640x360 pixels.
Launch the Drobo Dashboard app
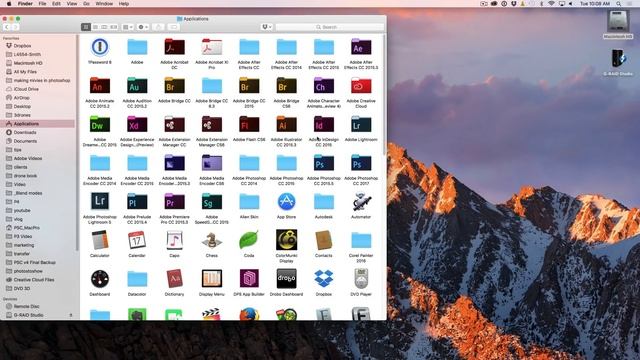click(x=287, y=279)
